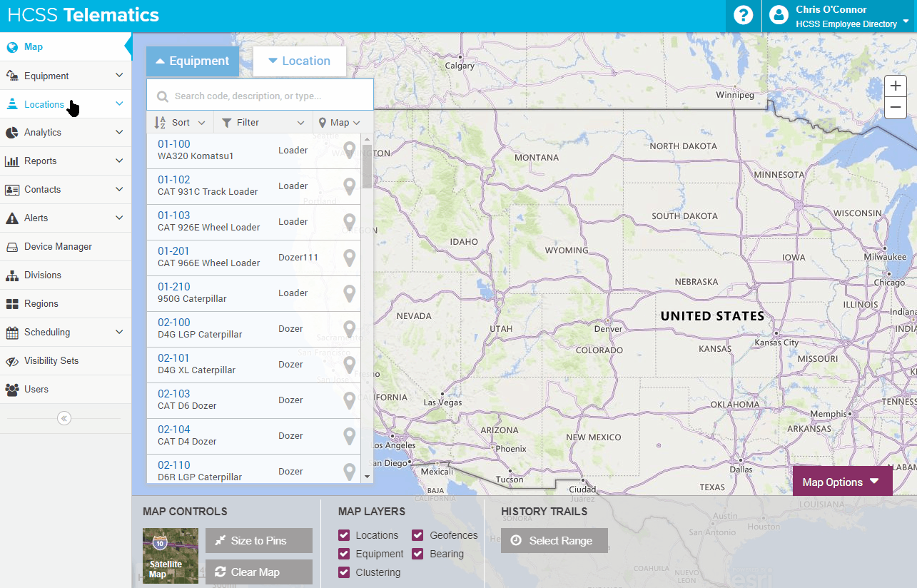Open the Sort dropdown
This screenshot has height=588, width=917.
click(x=178, y=122)
